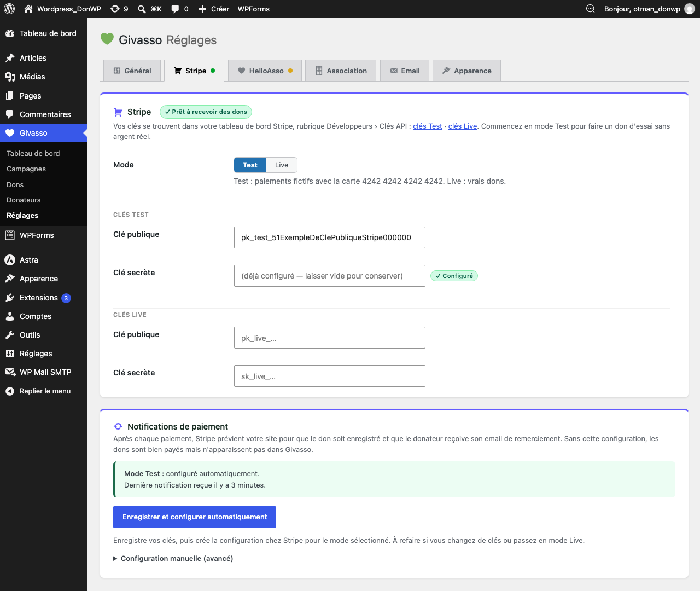Expand Configuration manuelle (avancé) section
700x591 pixels.
[x=173, y=558]
